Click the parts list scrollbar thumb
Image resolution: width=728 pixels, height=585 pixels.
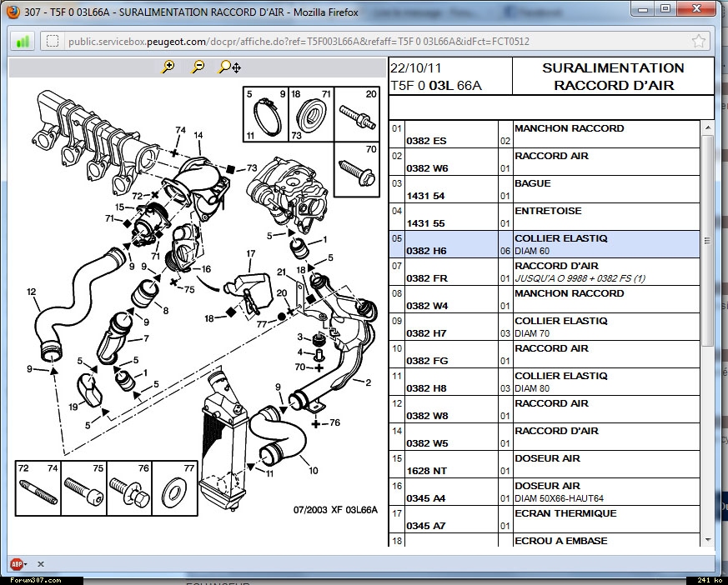(x=708, y=240)
